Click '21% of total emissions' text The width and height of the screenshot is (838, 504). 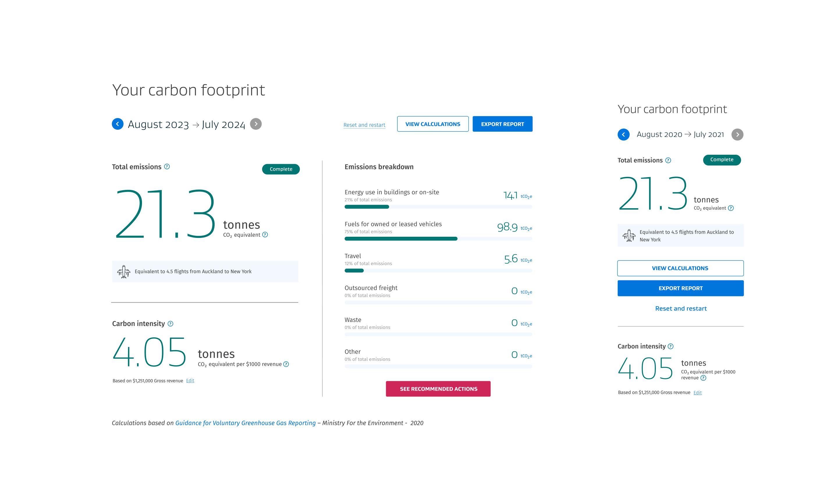point(368,200)
